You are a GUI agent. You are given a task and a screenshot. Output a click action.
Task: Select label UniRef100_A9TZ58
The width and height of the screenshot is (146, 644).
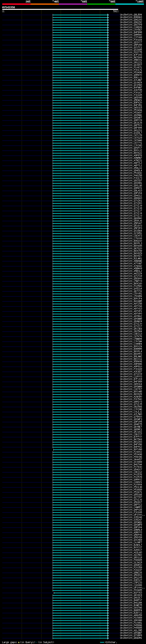131,304
